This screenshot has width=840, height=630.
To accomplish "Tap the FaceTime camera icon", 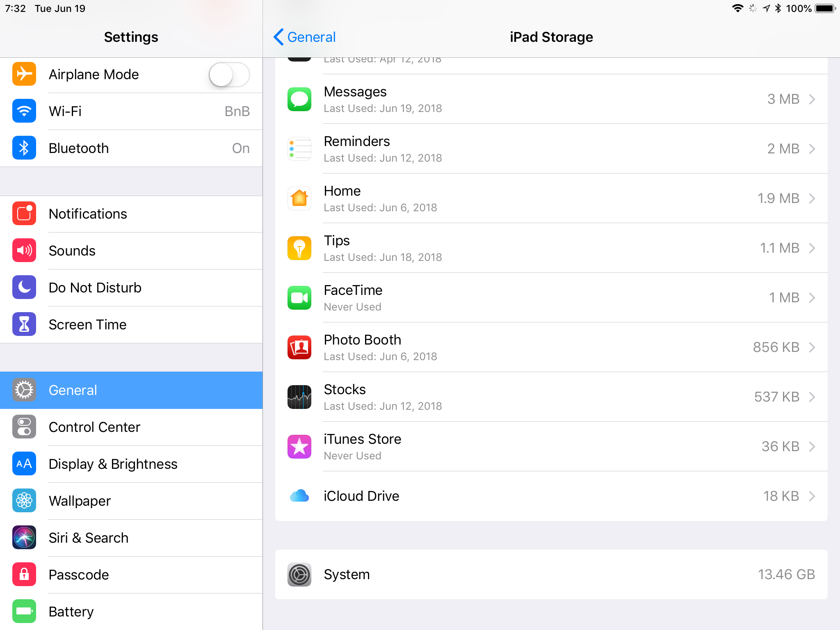I will click(x=299, y=298).
